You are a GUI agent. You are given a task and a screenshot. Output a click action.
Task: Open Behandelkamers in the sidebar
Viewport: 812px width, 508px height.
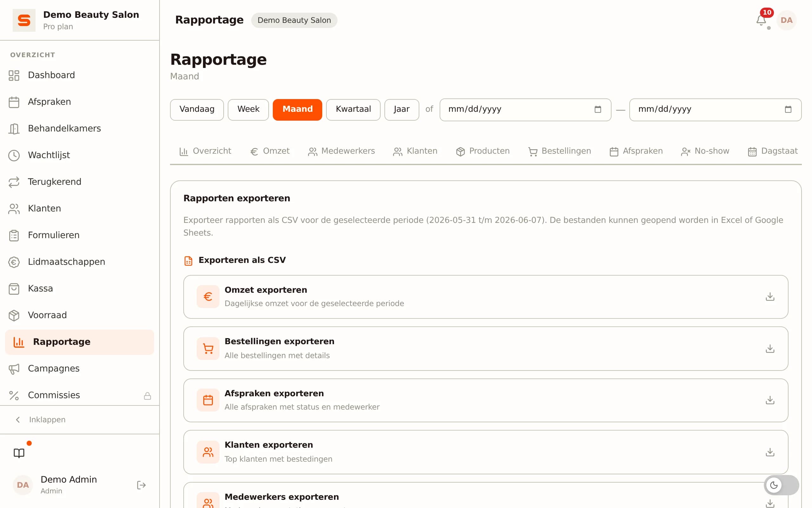[80, 128]
